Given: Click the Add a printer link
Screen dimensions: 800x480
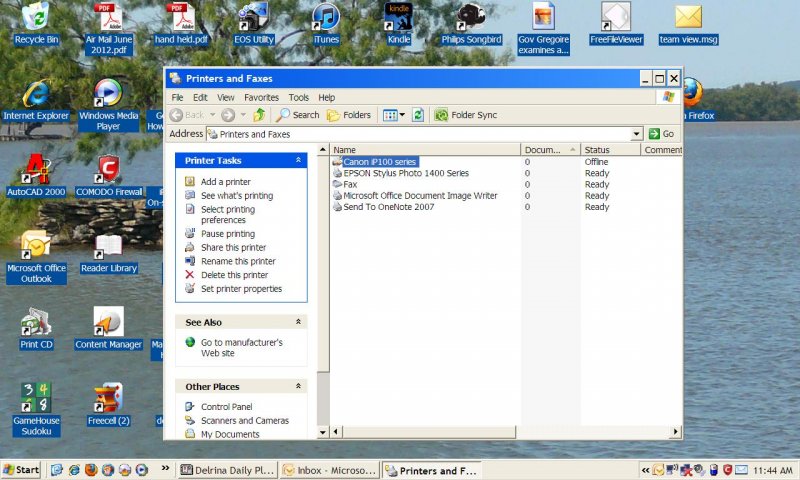Looking at the screenshot, I should point(224,182).
